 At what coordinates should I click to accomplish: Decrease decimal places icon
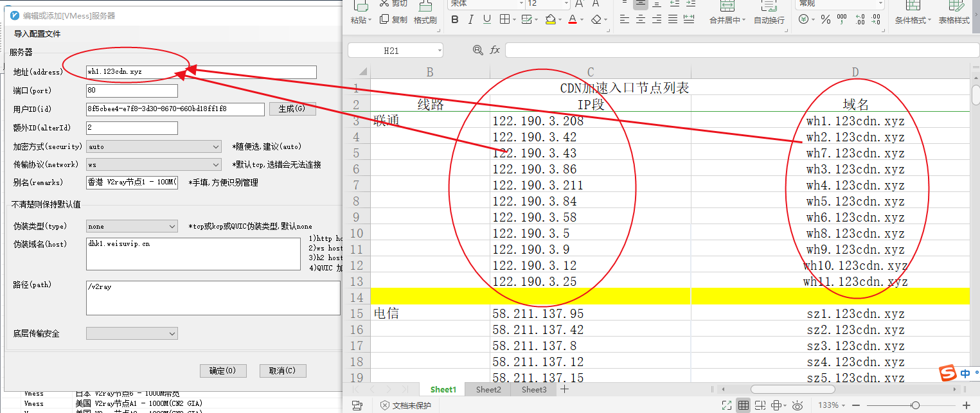tap(876, 20)
